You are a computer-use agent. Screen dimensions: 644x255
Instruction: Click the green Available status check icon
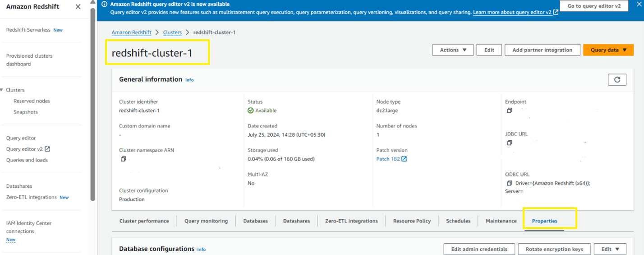pyautogui.click(x=251, y=111)
